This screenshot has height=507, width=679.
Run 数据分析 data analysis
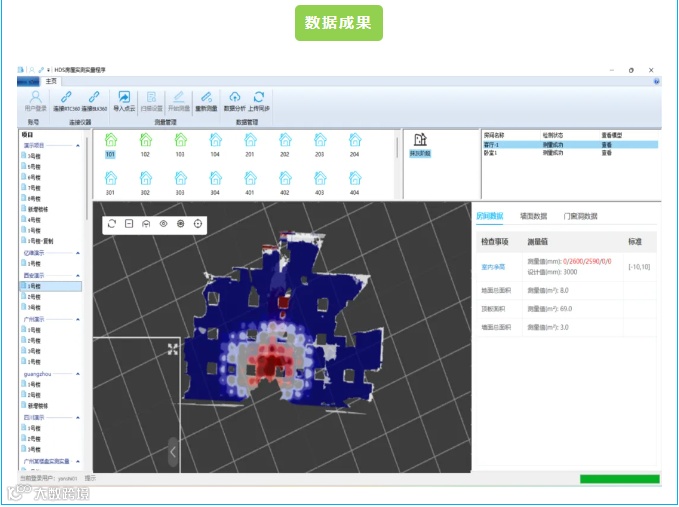[235, 101]
